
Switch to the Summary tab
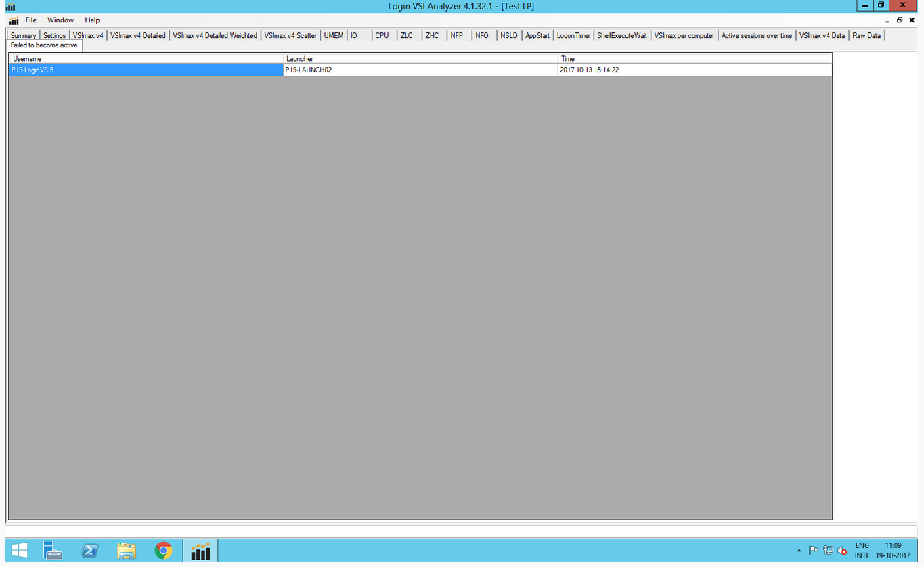[x=23, y=35]
